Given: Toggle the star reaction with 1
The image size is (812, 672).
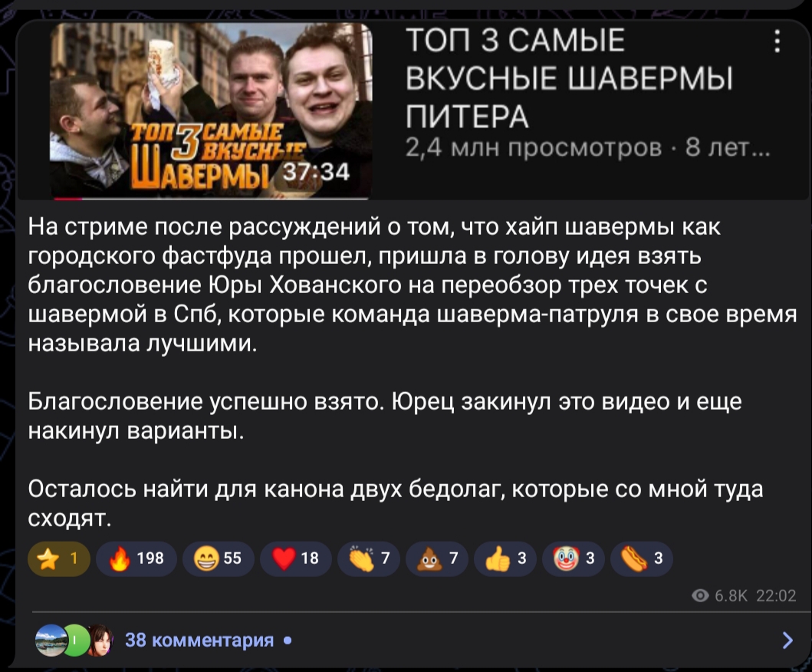Looking at the screenshot, I should [x=59, y=558].
